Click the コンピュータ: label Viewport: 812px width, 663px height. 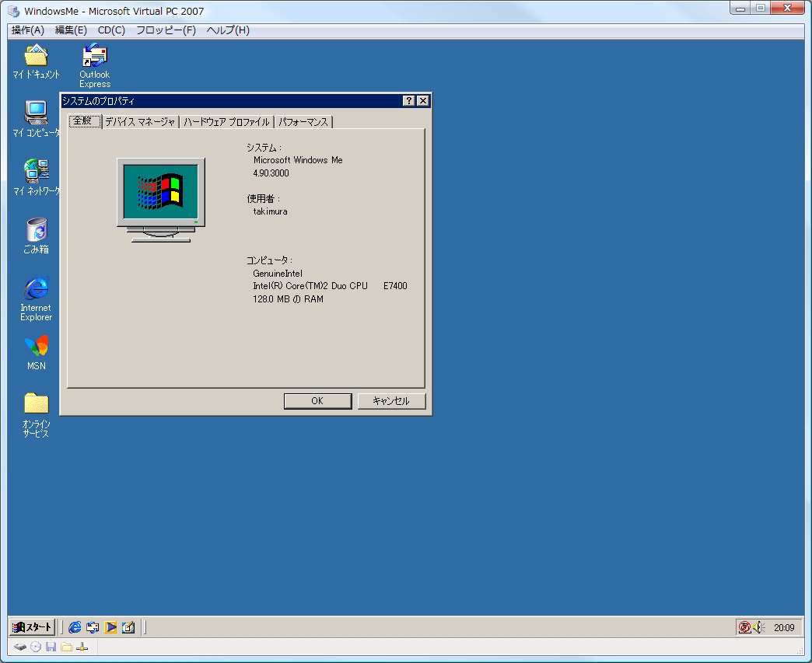pos(269,260)
